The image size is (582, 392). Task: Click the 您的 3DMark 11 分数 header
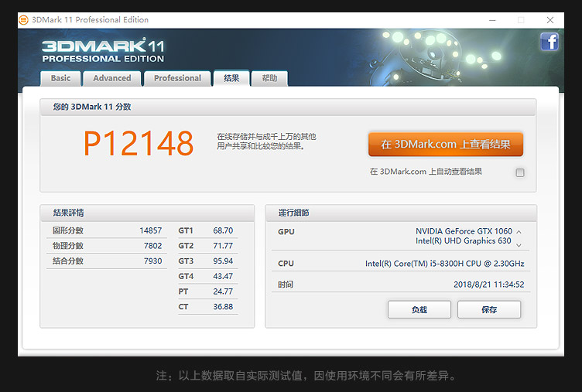288,107
